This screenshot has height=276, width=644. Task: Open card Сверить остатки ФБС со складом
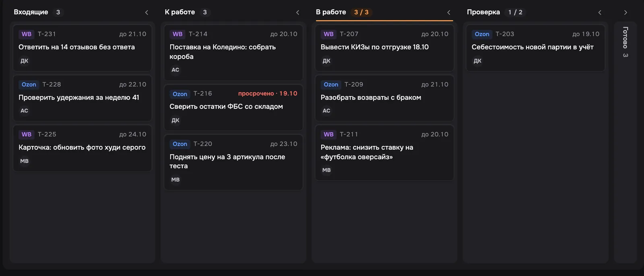pos(233,107)
